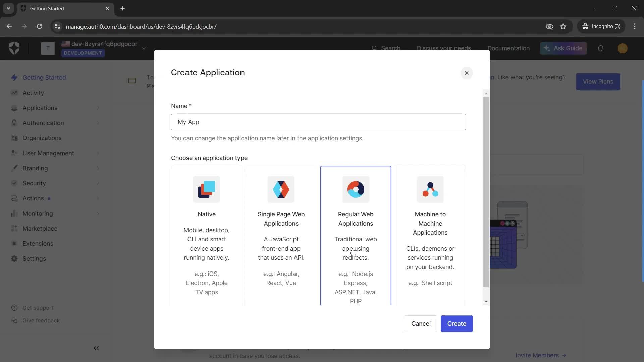The height and width of the screenshot is (362, 644).
Task: Click the search magnifier icon
Action: (x=374, y=48)
